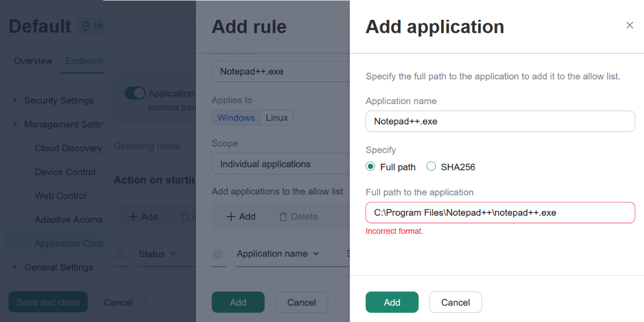Tick the select-all checkbox beside Application name
The width and height of the screenshot is (644, 322).
[x=218, y=254]
